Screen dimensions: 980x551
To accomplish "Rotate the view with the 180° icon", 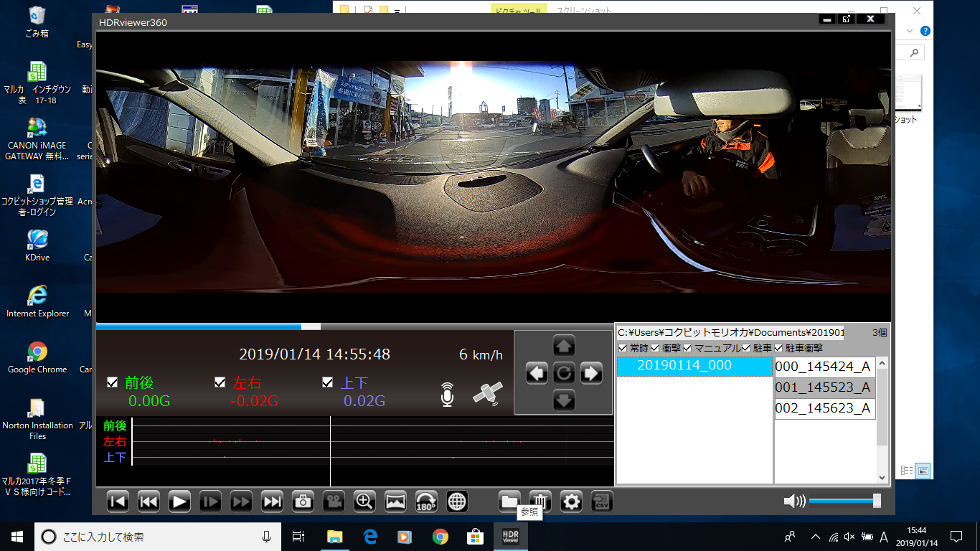I will coord(426,501).
